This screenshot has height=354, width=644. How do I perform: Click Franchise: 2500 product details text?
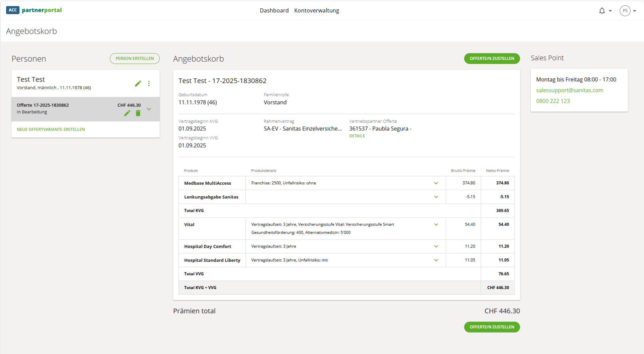click(283, 183)
